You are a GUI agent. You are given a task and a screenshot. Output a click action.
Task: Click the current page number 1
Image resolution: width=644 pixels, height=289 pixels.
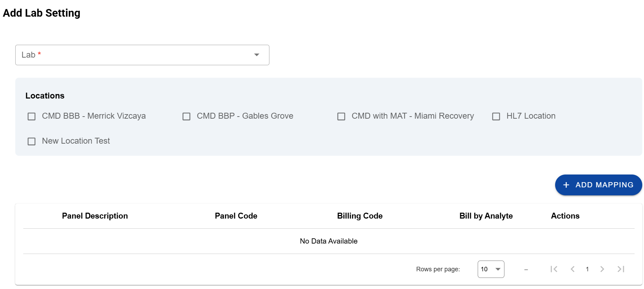587,269
